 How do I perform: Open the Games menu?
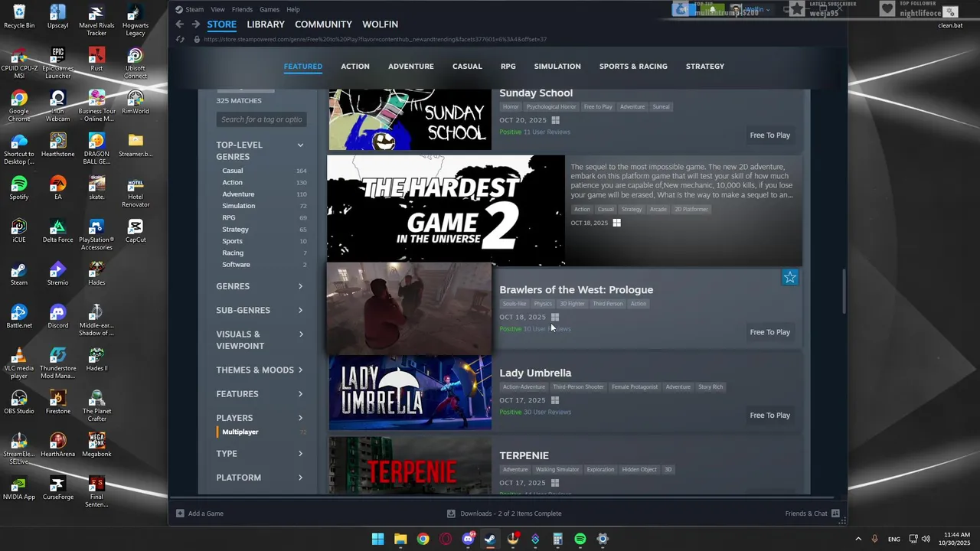[269, 9]
